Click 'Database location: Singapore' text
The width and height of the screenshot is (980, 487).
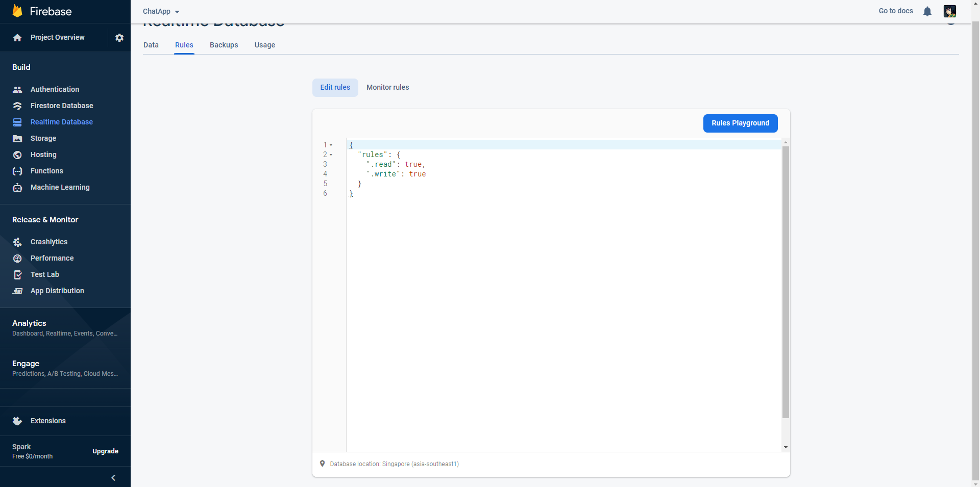click(395, 464)
